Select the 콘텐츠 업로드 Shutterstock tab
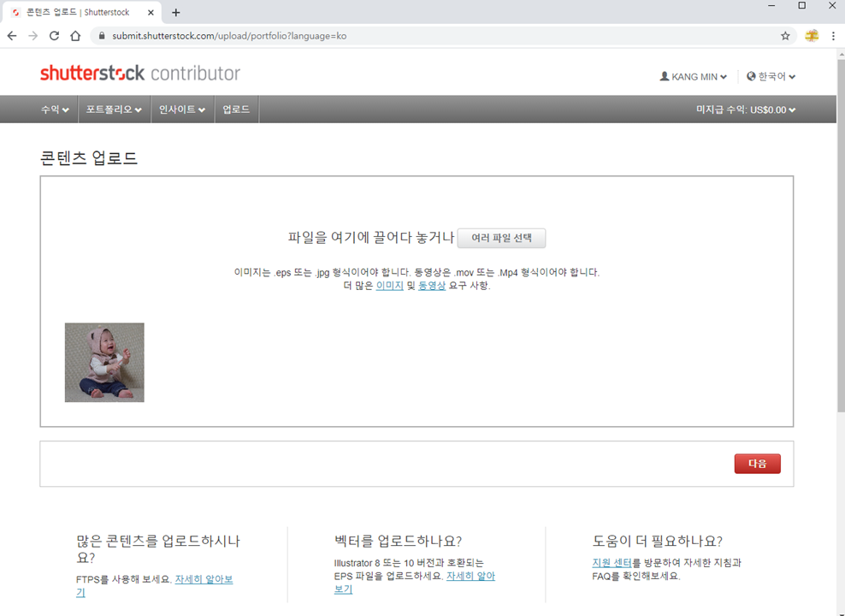This screenshot has height=616, width=845. [84, 12]
